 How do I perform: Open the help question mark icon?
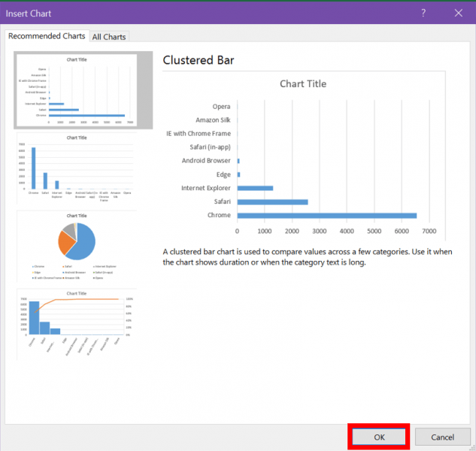click(423, 13)
